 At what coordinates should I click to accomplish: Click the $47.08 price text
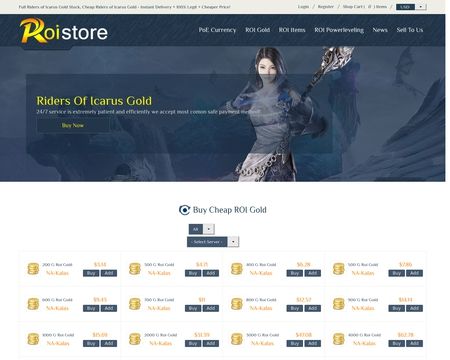coord(304,335)
